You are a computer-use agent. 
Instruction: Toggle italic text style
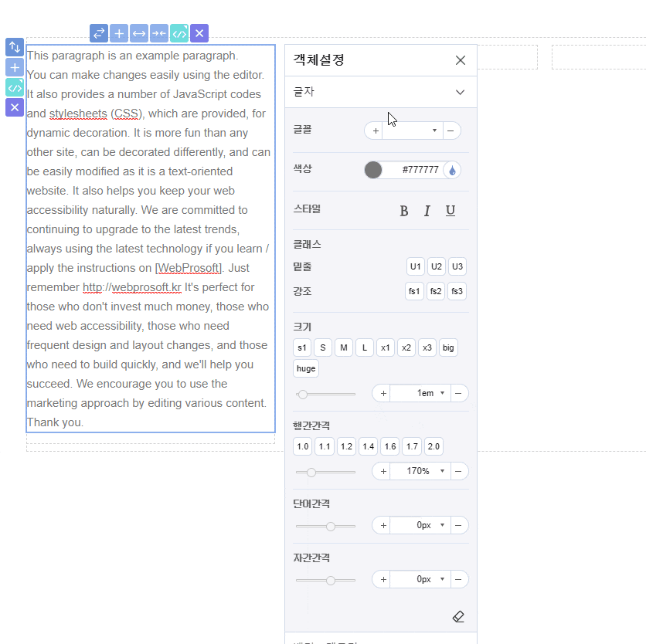427,211
